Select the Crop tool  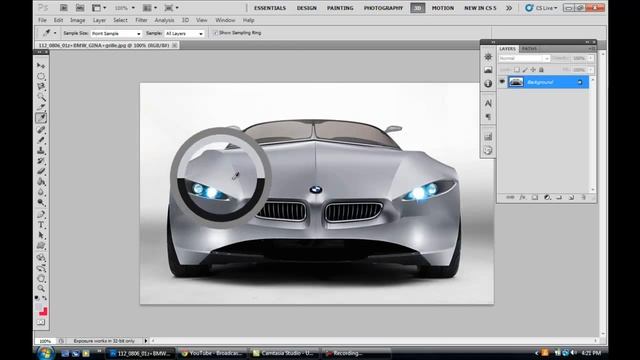tap(41, 107)
